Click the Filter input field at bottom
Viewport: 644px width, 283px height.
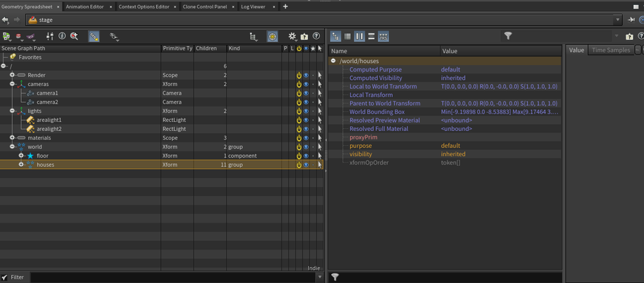point(168,277)
